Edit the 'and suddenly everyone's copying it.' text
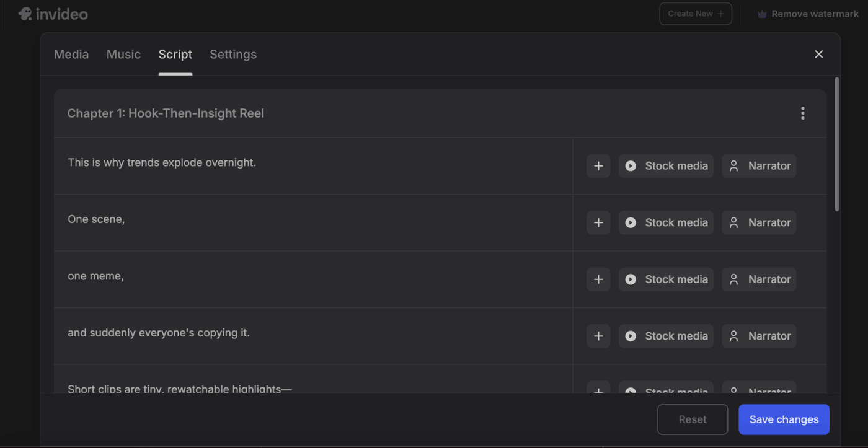This screenshot has height=448, width=868. [159, 333]
